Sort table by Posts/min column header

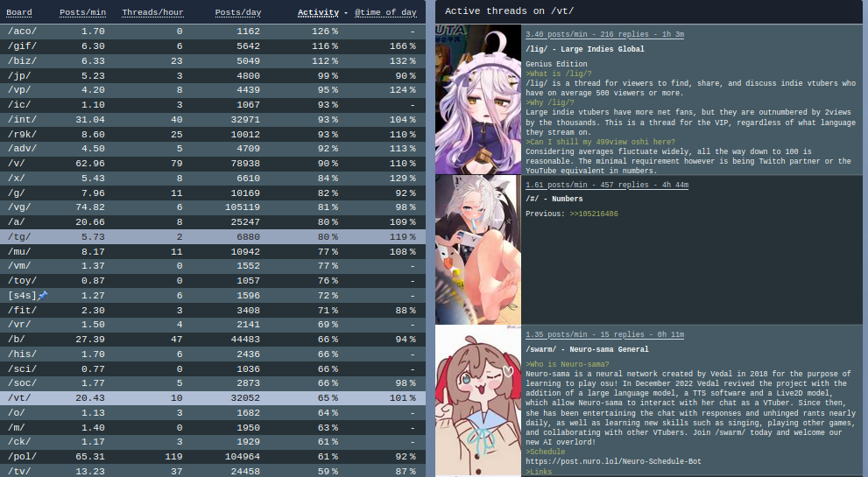point(82,12)
